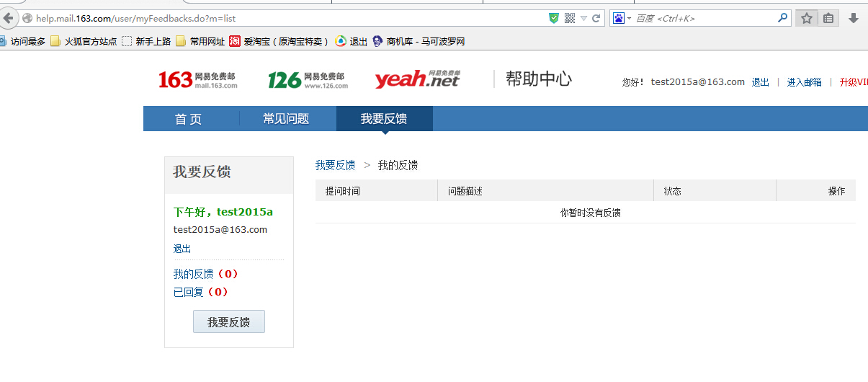The width and height of the screenshot is (868, 382).
Task: Click 我要反馈 breadcrumb link
Action: point(335,165)
